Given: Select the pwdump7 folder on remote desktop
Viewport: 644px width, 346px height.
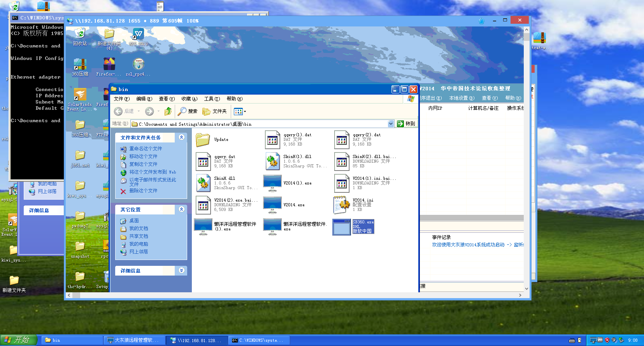Looking at the screenshot, I should pyautogui.click(x=80, y=220).
